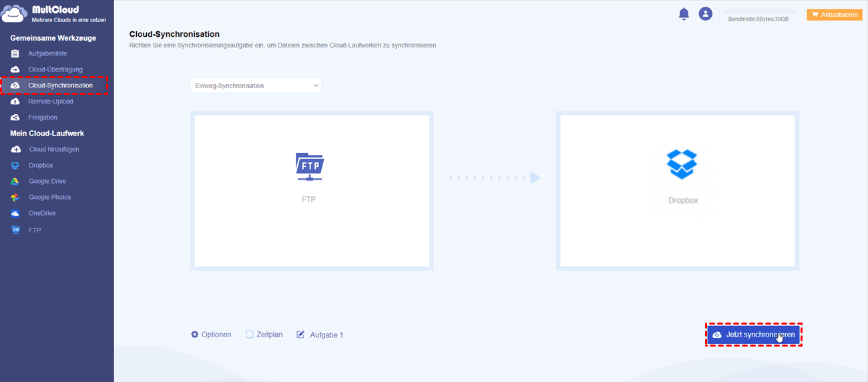Select the Dropbox destination box
The height and width of the screenshot is (382, 868).
[678, 191]
